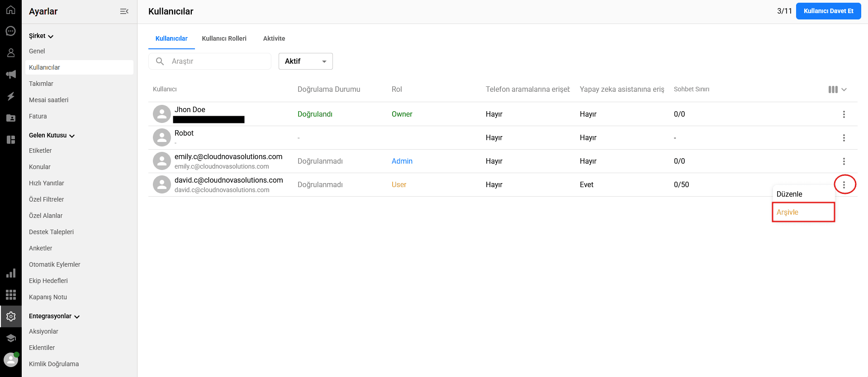This screenshot has width=868, height=377.
Task: Open the home icon in left rail
Action: click(11, 9)
